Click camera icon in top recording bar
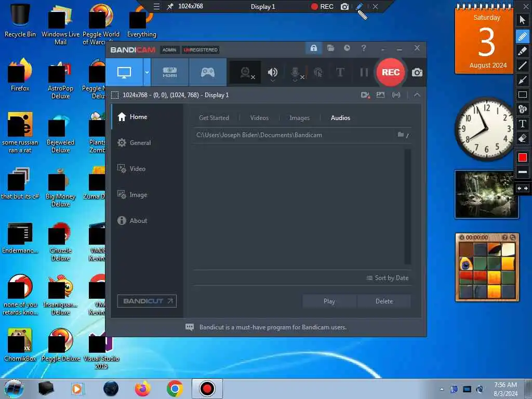Image resolution: width=532 pixels, height=399 pixels. click(344, 7)
